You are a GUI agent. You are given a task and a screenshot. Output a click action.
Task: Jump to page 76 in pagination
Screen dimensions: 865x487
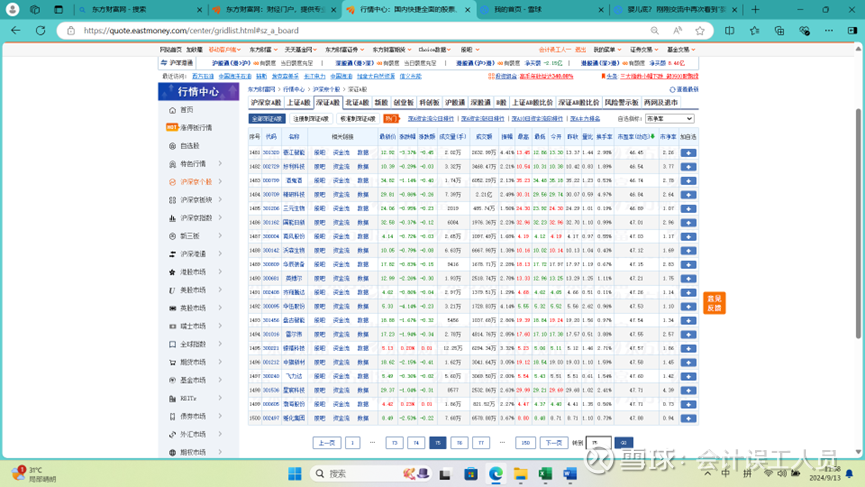click(x=459, y=442)
